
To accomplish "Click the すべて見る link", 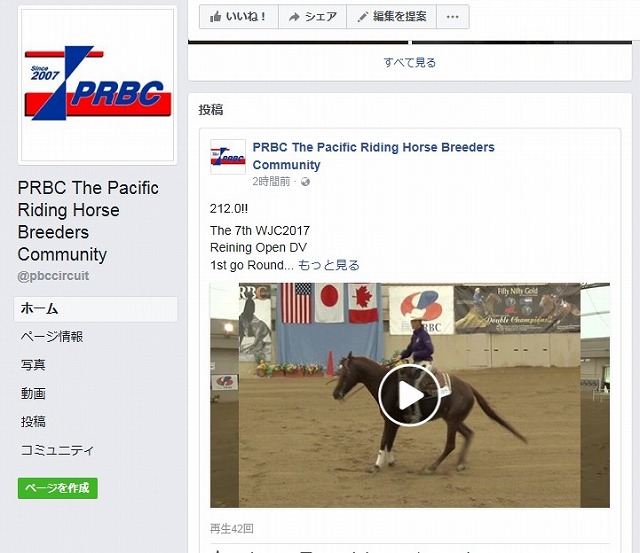I will pyautogui.click(x=409, y=62).
